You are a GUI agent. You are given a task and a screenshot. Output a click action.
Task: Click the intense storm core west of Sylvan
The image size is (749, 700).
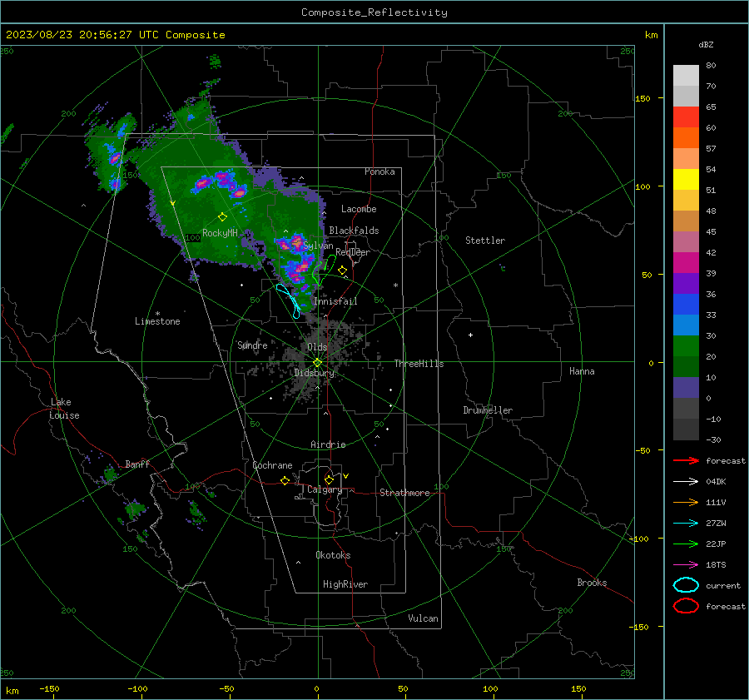tap(292, 244)
